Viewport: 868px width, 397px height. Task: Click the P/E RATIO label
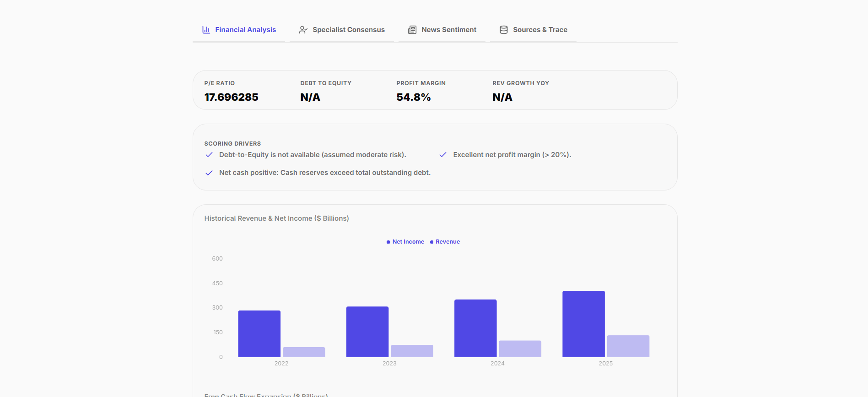point(220,83)
